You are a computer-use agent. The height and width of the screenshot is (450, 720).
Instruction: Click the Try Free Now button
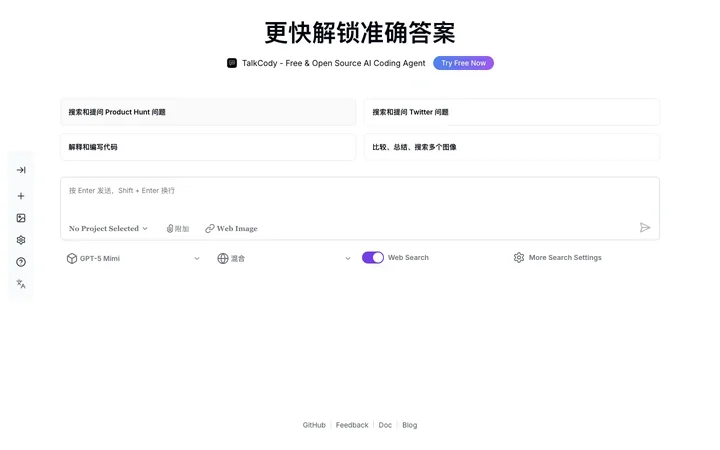[x=463, y=63]
